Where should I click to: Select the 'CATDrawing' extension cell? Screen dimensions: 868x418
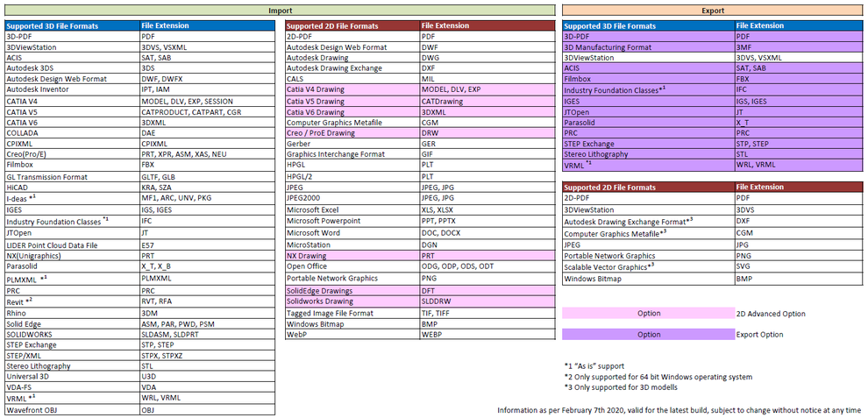[487, 102]
